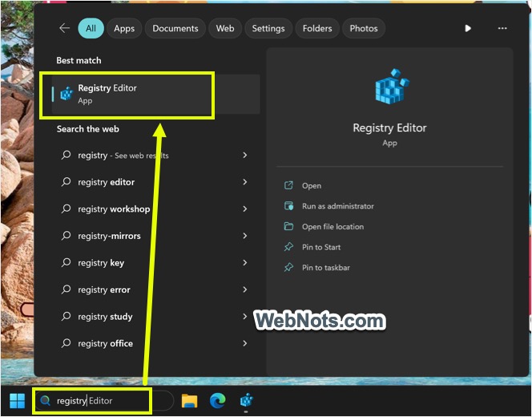This screenshot has width=532, height=417.
Task: Expand chevron next to 'registry workshop'
Action: pos(245,208)
